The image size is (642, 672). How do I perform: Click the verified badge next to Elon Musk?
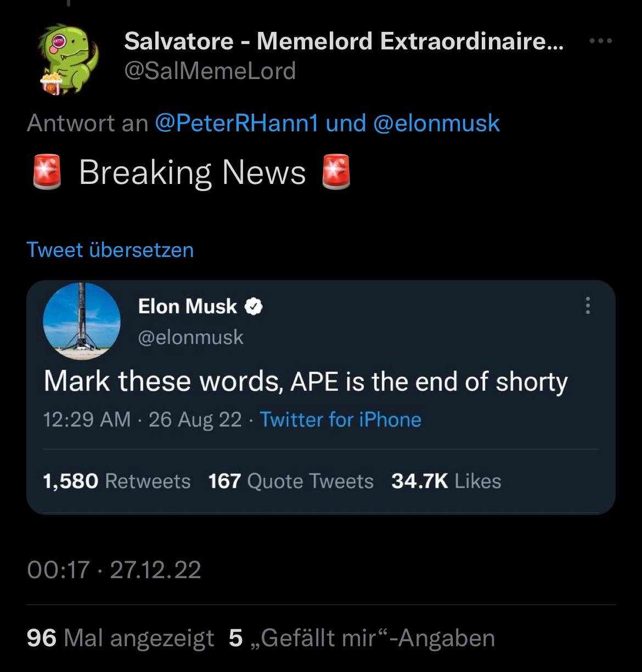pos(254,307)
